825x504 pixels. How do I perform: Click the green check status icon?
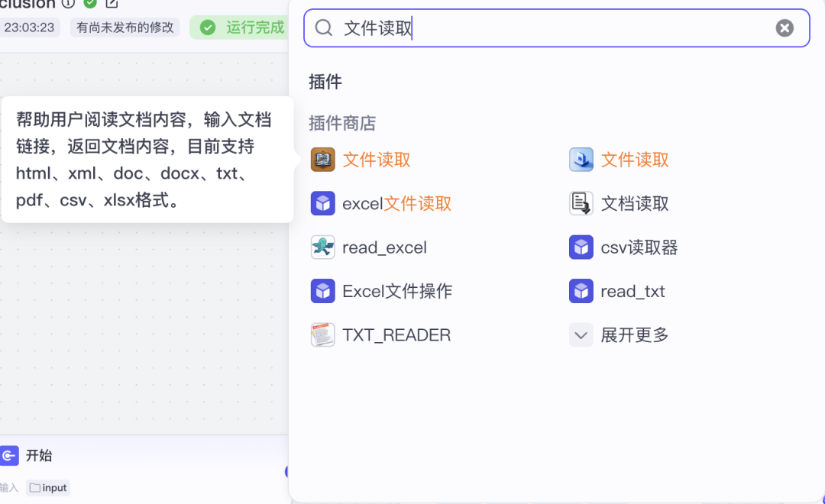click(x=90, y=3)
